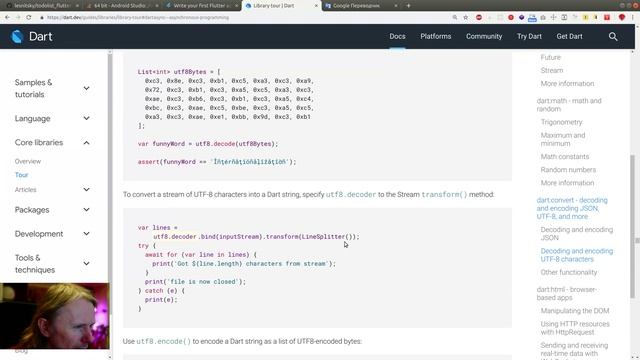Go to Try Dart
This screenshot has width=640, height=360.
tap(529, 36)
